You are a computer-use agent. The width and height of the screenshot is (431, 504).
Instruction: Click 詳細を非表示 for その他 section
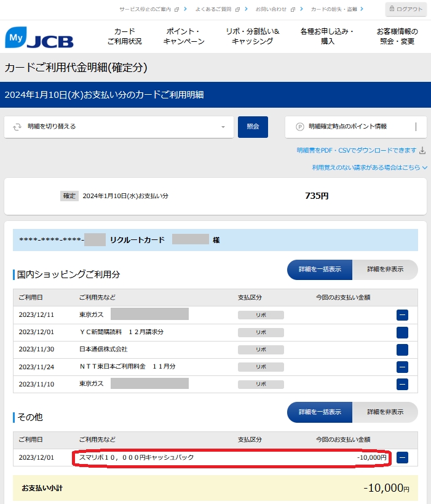pos(385,412)
